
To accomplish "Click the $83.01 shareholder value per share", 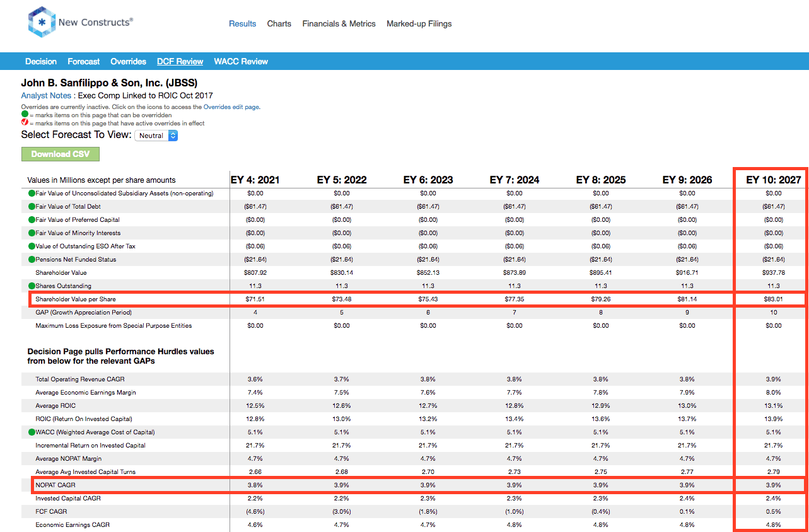I will click(x=774, y=299).
